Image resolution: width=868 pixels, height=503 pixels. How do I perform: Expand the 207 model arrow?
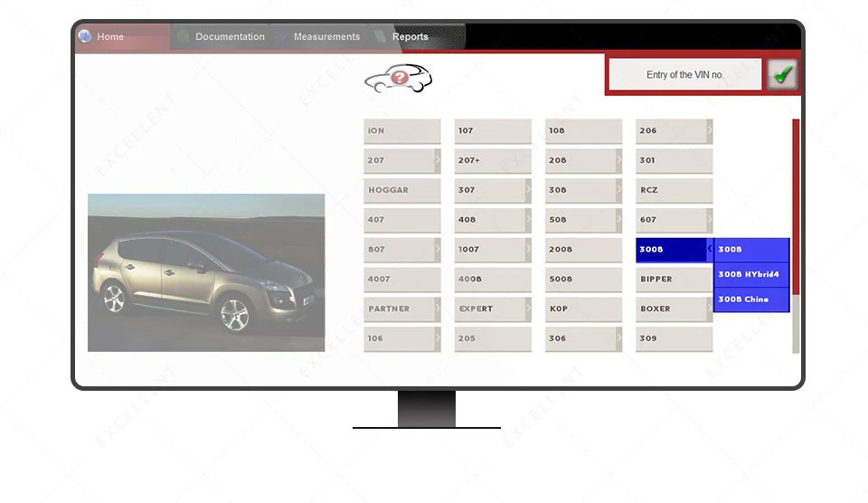(438, 161)
